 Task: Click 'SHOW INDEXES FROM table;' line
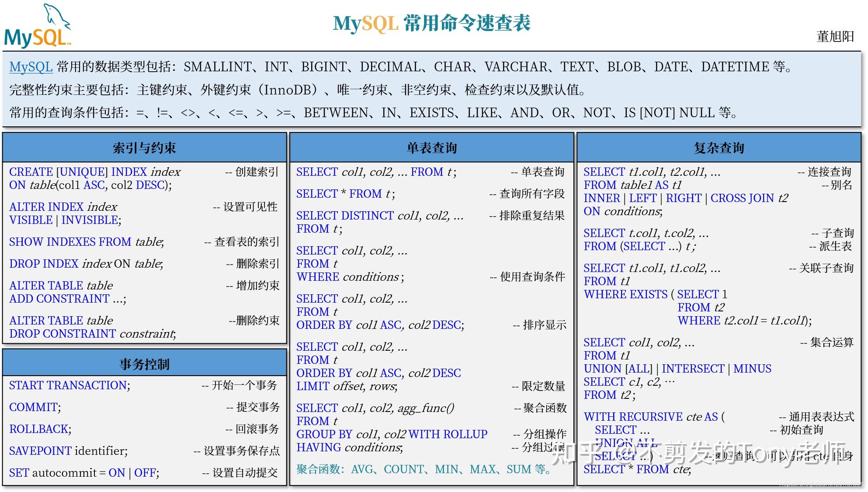[x=87, y=242]
